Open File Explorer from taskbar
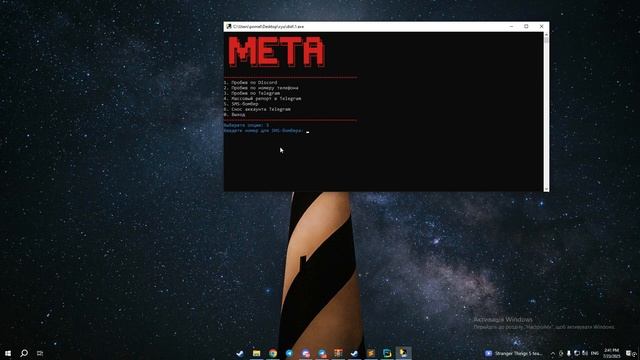Viewport: 640px width, 360px height. point(256,353)
